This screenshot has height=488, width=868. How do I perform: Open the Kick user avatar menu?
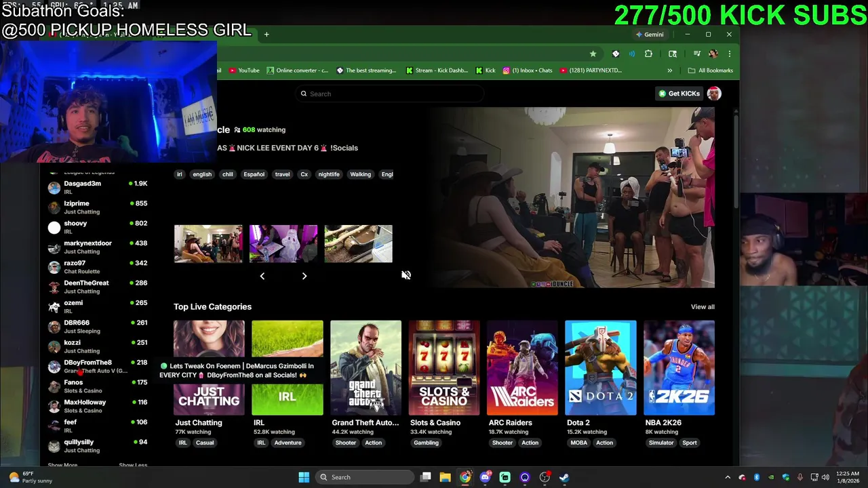click(714, 94)
